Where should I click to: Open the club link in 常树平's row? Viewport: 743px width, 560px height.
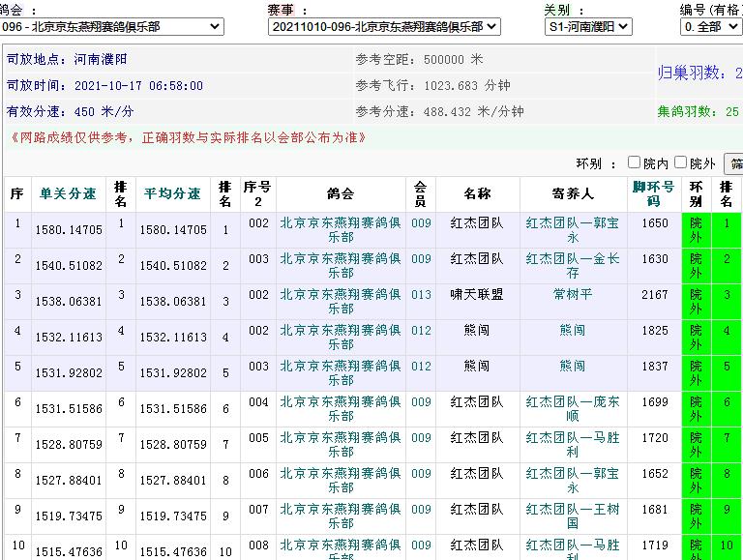point(340,302)
